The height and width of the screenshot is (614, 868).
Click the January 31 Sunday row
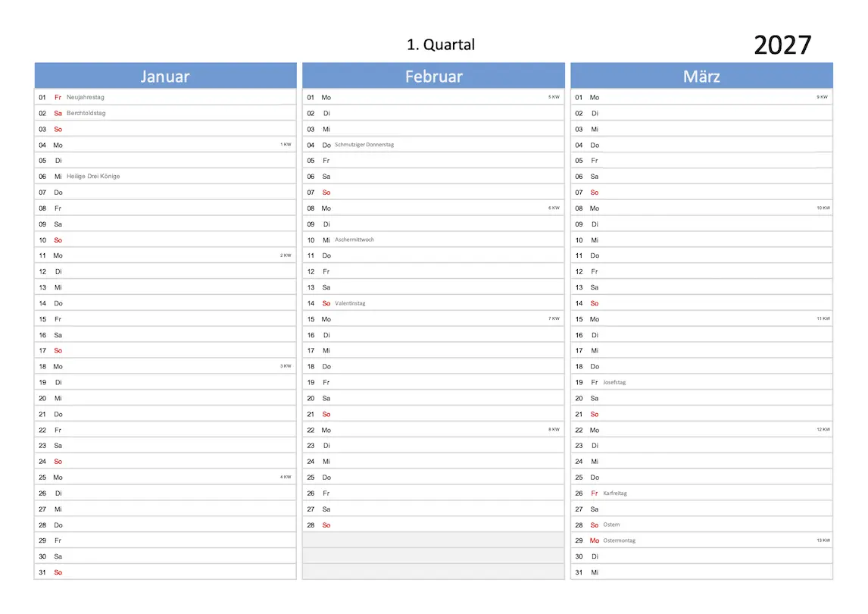tap(165, 572)
